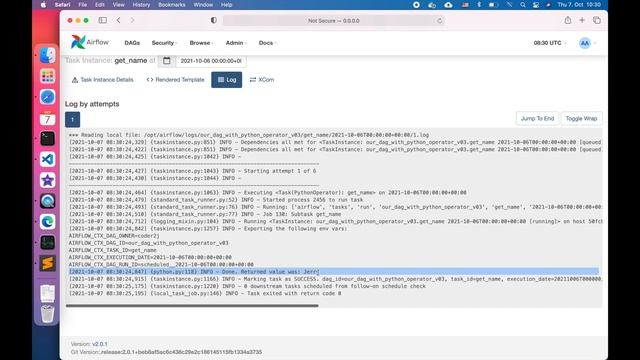Viewport: 640px width, 360px height.
Task: Click the v2.0.1 version link
Action: click(100, 344)
